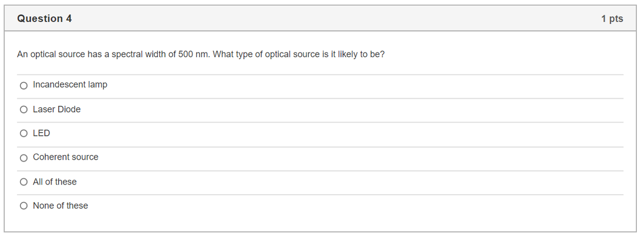Viewport: 644px width, 237px height.
Task: Click the empty middle of the gray header bar
Action: click(334, 19)
